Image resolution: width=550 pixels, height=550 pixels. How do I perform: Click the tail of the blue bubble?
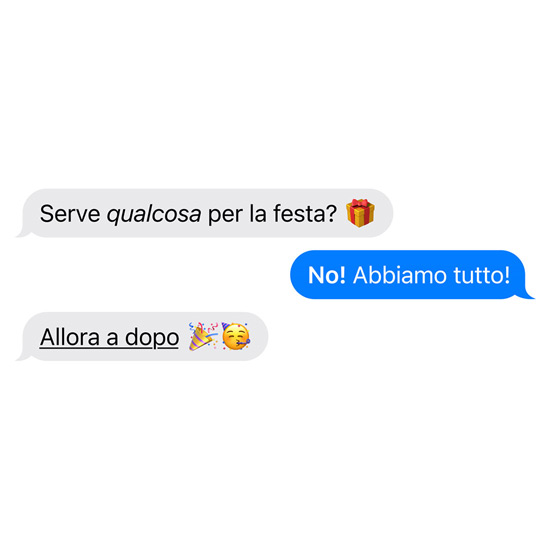click(x=525, y=294)
